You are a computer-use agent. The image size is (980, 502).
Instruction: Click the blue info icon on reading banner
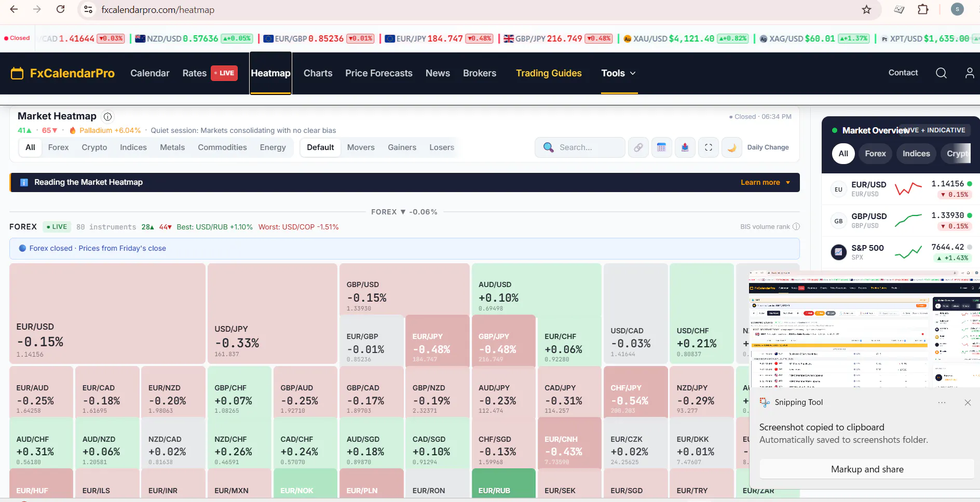[x=24, y=182]
